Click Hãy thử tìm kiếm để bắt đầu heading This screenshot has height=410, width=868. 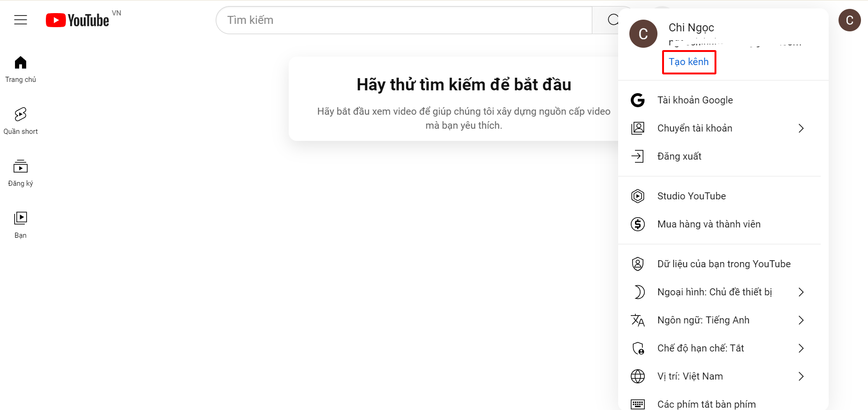(464, 85)
